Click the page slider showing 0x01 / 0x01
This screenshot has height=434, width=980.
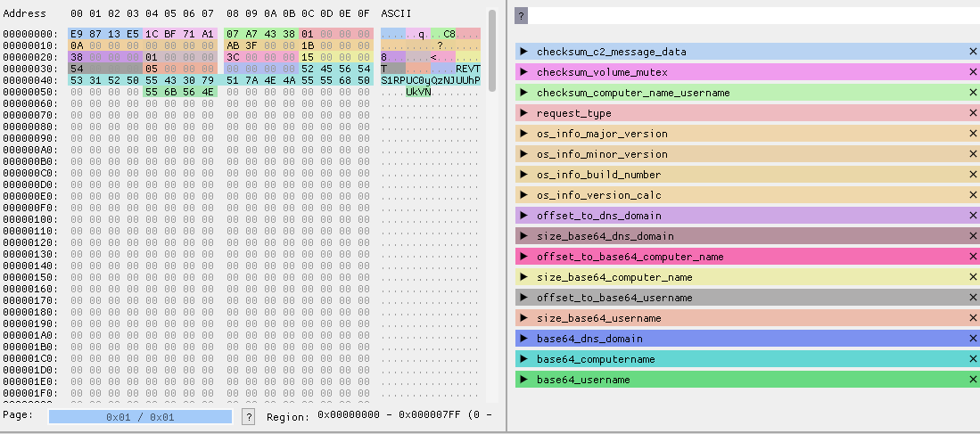pos(140,416)
